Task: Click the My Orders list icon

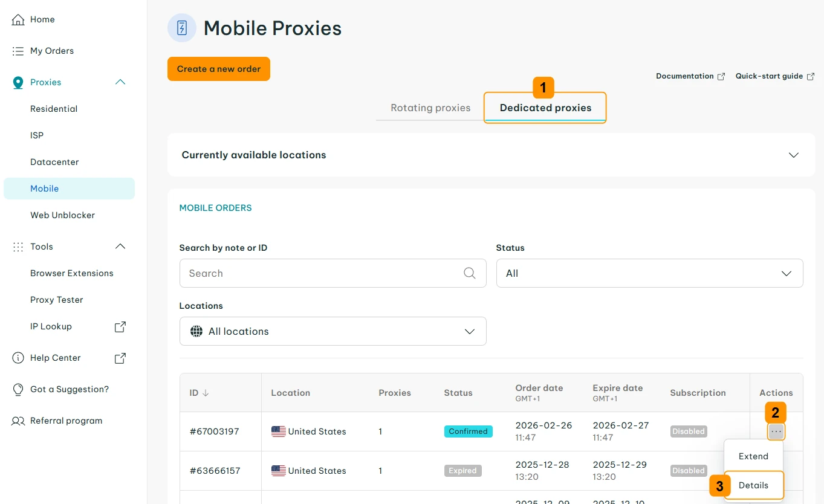Action: click(18, 51)
